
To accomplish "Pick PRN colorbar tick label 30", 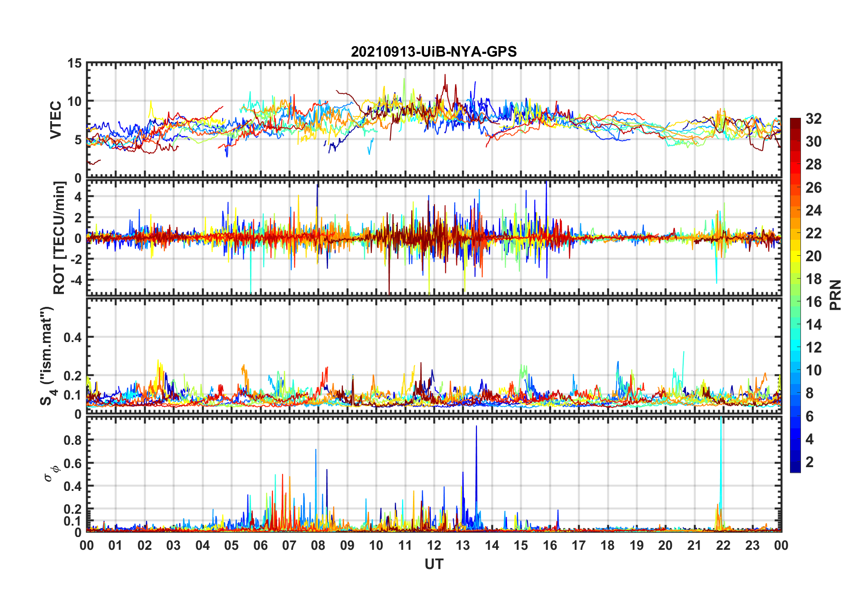I will pos(814,142).
